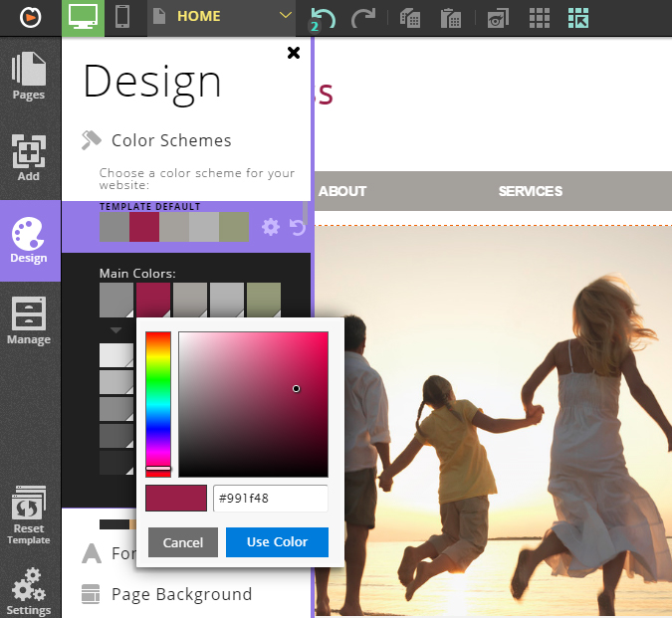Open the Settings gears sidebar item
Image resolution: width=672 pixels, height=618 pixels.
pyautogui.click(x=29, y=592)
